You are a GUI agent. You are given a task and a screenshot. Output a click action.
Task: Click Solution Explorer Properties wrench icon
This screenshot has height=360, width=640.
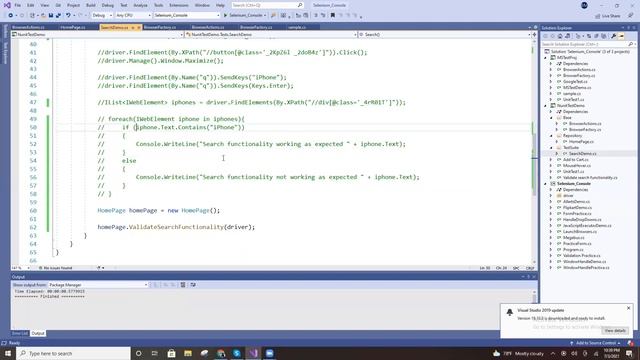[613, 36]
